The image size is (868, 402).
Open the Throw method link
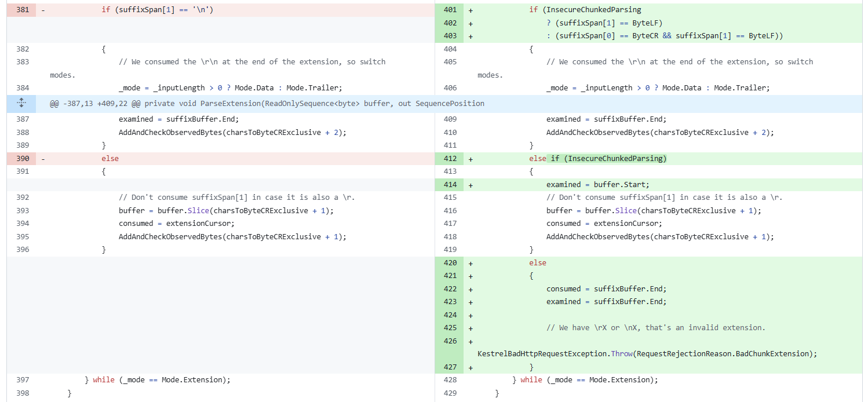[621, 353]
